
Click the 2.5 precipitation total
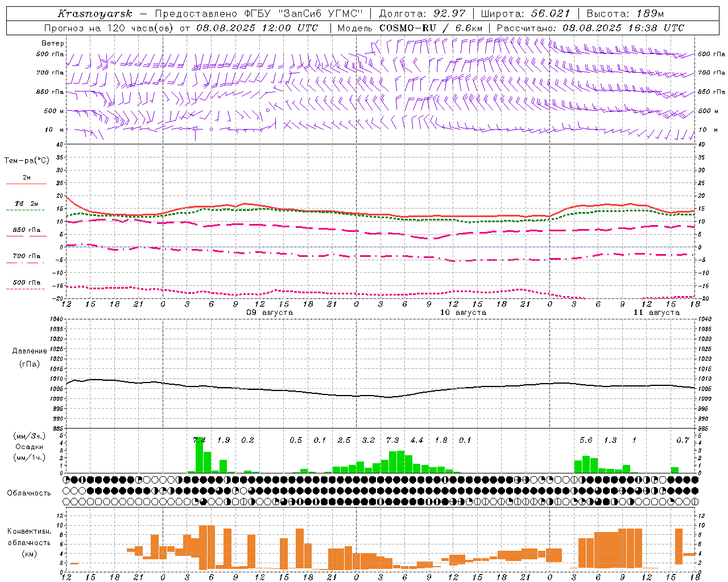[344, 440]
